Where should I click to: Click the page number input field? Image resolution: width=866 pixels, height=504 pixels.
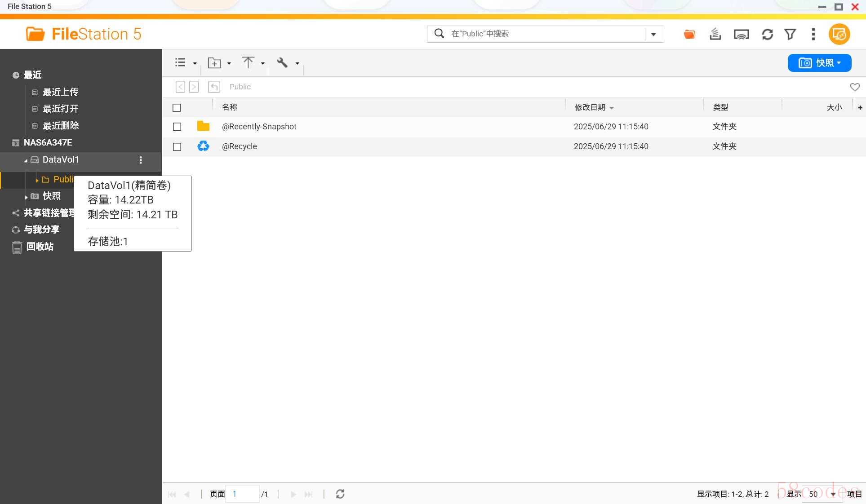(243, 494)
